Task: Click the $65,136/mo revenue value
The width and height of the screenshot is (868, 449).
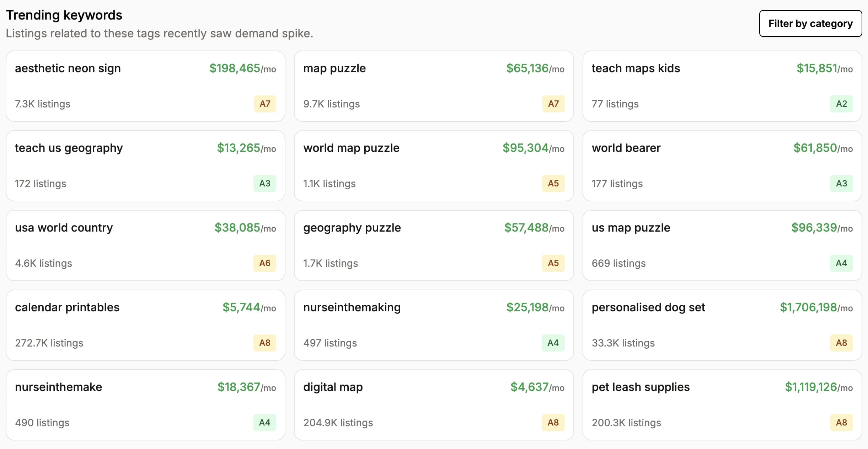Action: coord(535,68)
